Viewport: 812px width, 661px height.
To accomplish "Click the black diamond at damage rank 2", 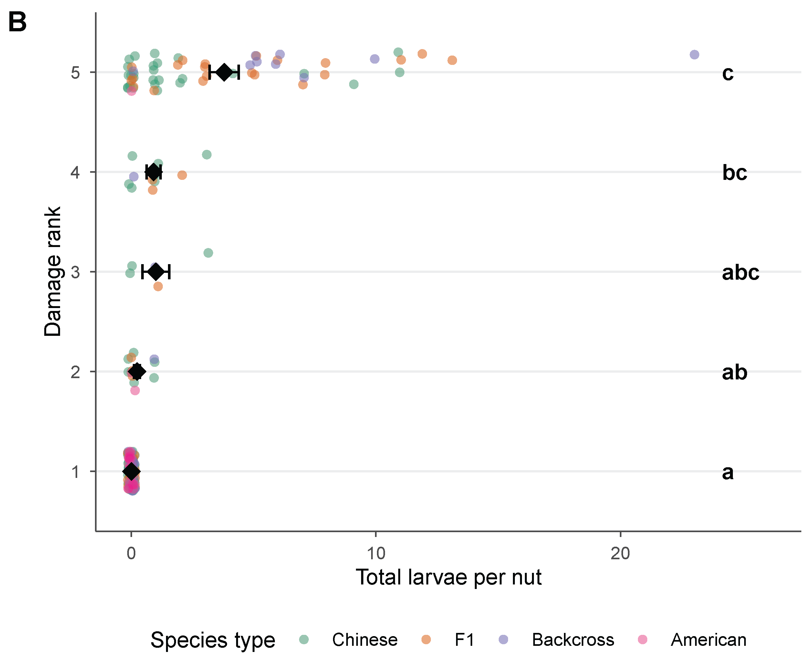I will point(137,371).
